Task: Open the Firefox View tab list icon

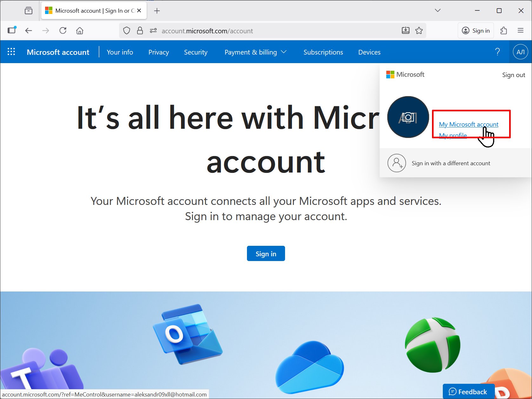Action: point(29,11)
